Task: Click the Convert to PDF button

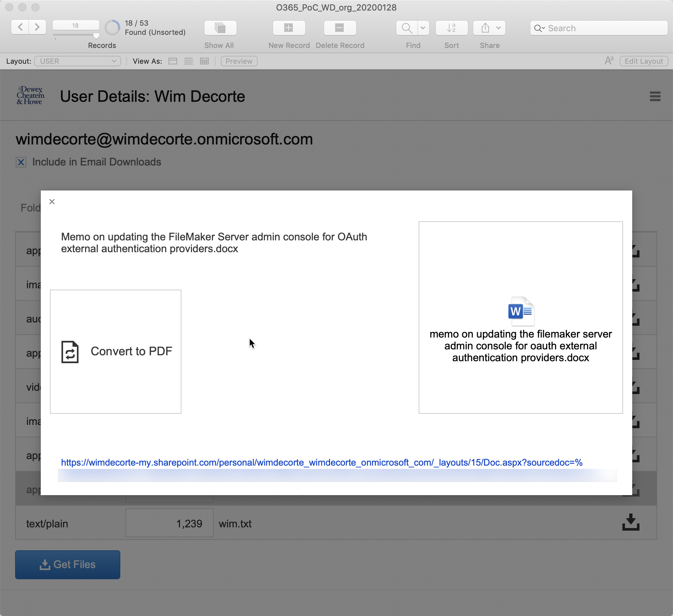Action: tap(115, 352)
